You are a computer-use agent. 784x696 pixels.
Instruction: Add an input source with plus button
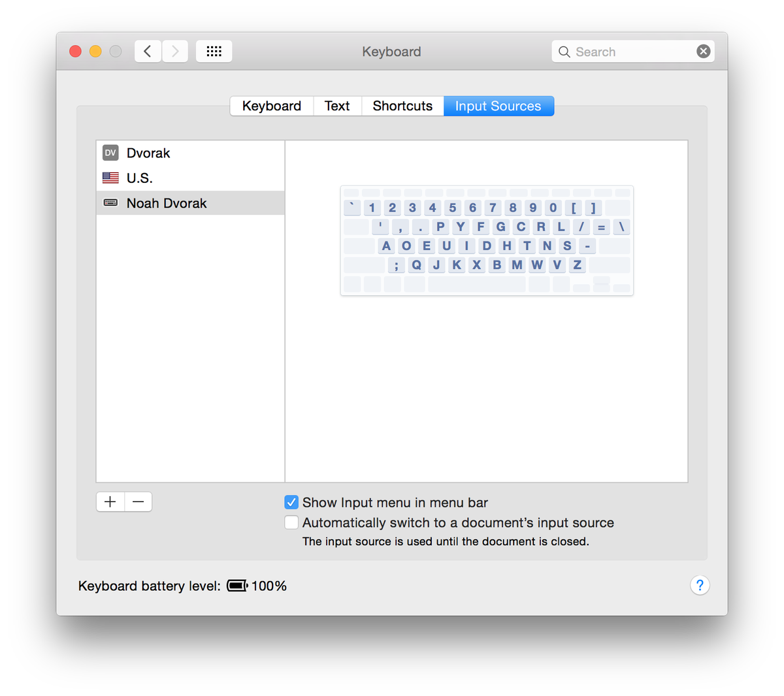(x=110, y=501)
